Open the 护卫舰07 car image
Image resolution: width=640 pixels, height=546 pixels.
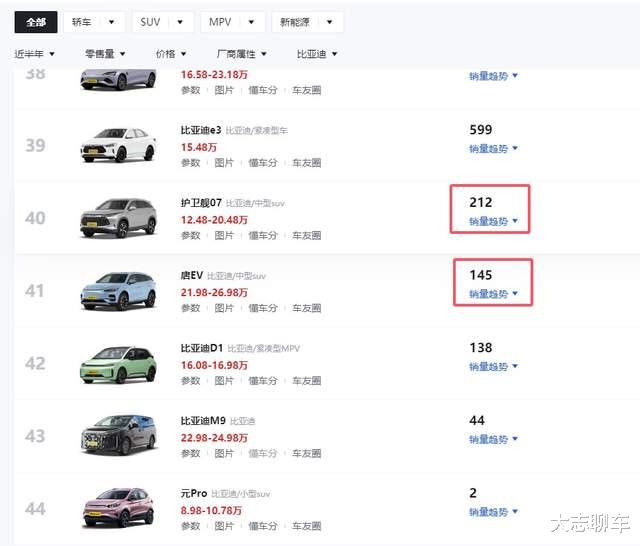coord(118,218)
